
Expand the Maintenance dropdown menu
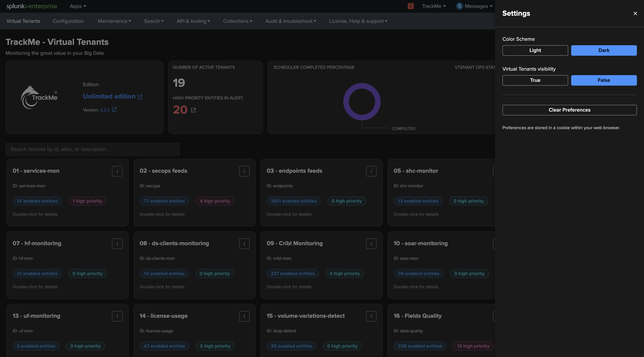coord(114,21)
